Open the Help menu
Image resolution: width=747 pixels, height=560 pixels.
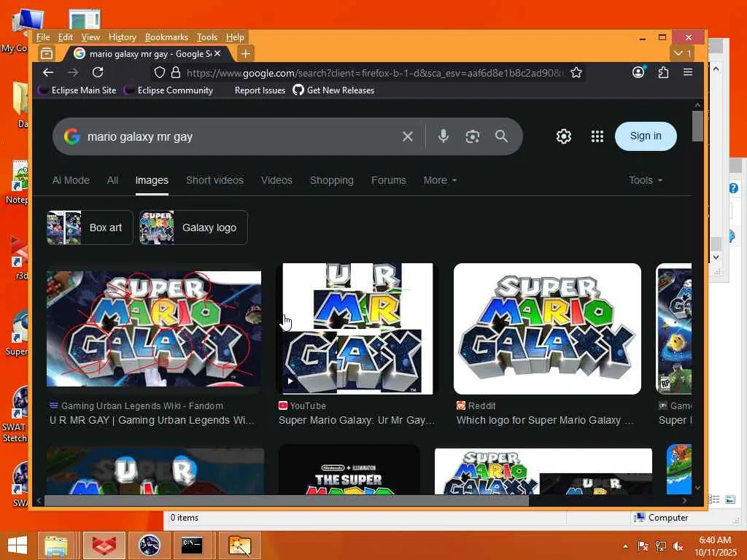236,37
